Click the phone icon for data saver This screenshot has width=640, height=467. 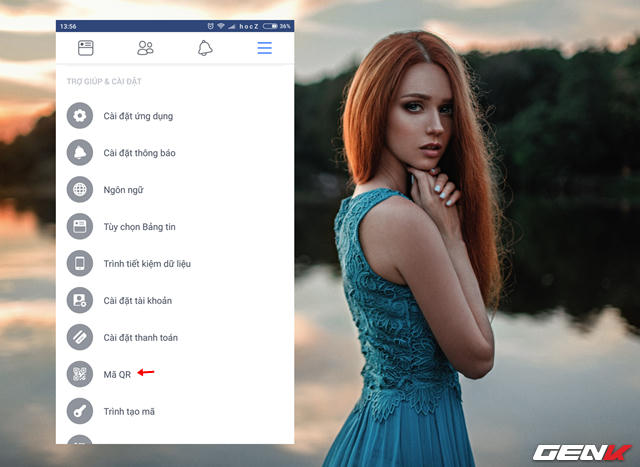click(x=79, y=264)
